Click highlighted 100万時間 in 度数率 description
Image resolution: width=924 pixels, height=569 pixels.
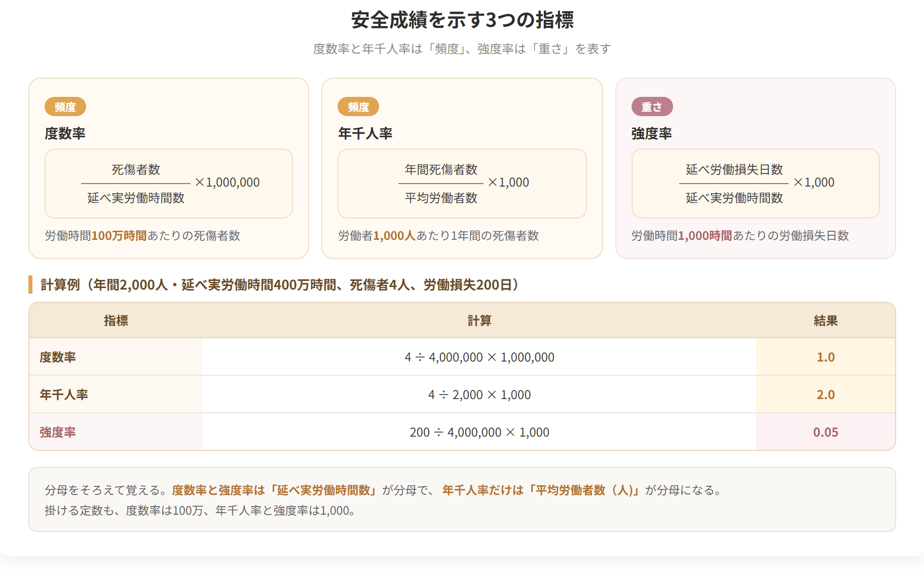(x=119, y=235)
